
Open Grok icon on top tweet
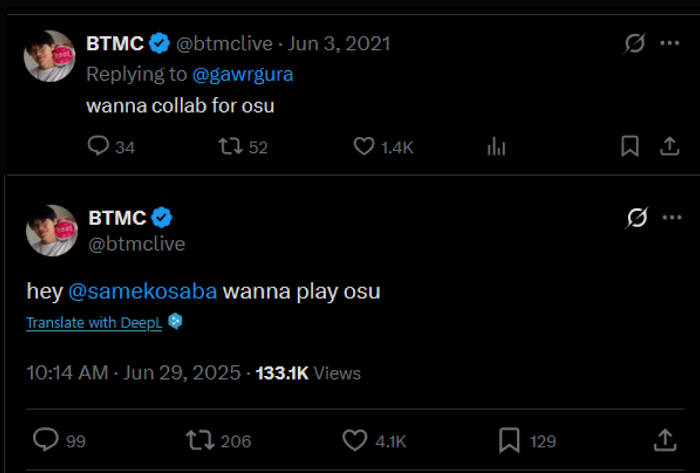coord(633,44)
